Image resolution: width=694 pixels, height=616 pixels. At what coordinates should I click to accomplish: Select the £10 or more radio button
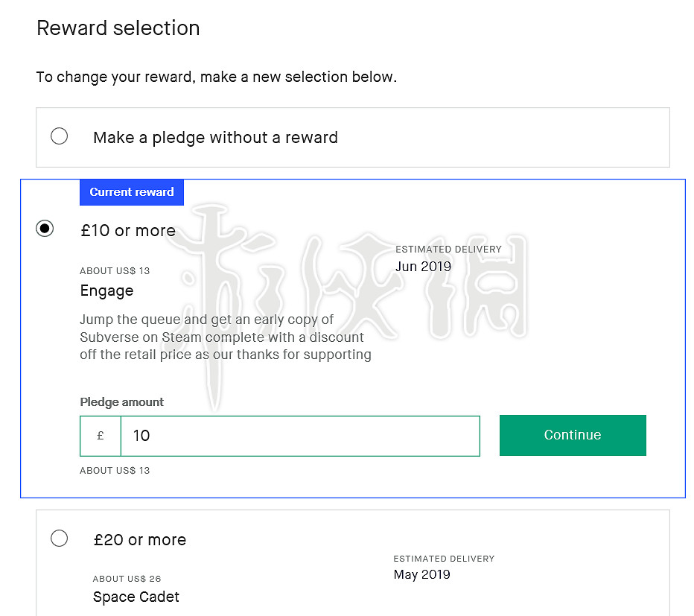coord(45,229)
